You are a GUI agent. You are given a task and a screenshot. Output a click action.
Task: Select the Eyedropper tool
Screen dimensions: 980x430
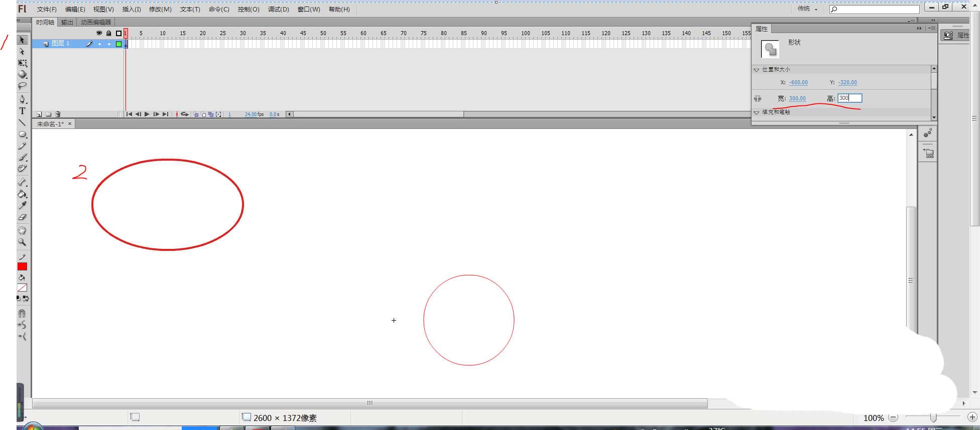click(22, 206)
